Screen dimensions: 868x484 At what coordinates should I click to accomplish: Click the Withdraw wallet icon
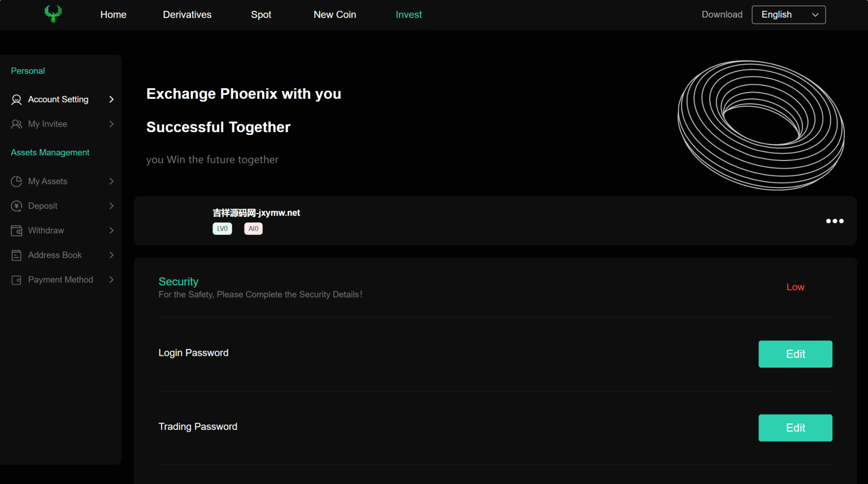coord(16,230)
